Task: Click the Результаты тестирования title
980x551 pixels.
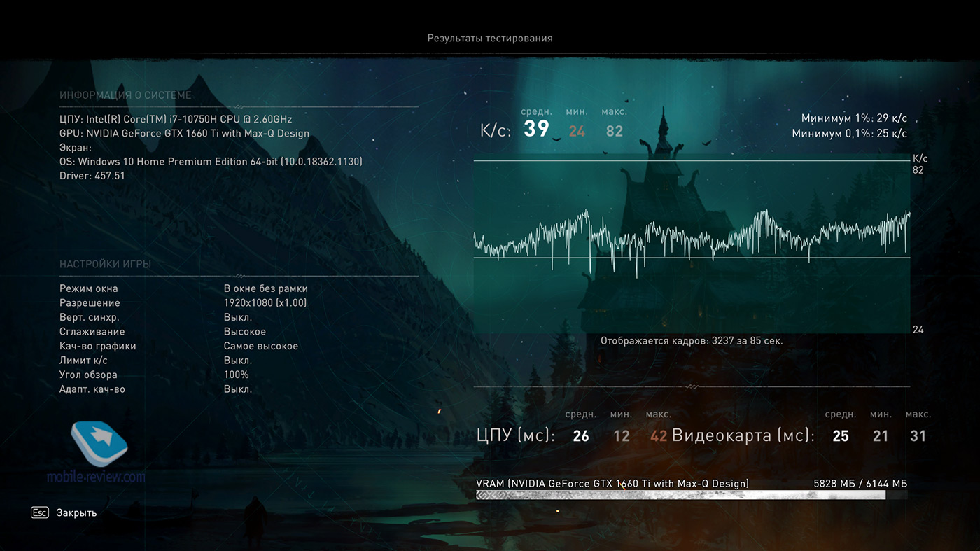Action: tap(490, 38)
